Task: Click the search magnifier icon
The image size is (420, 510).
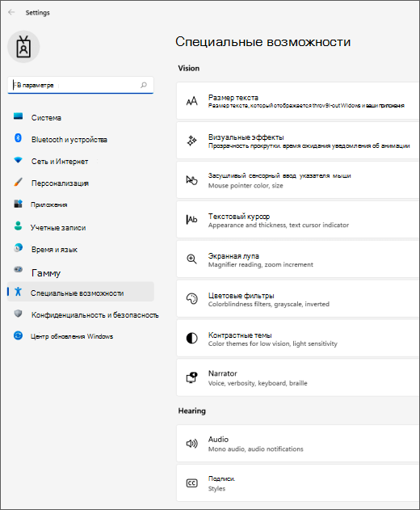Action: pyautogui.click(x=143, y=85)
